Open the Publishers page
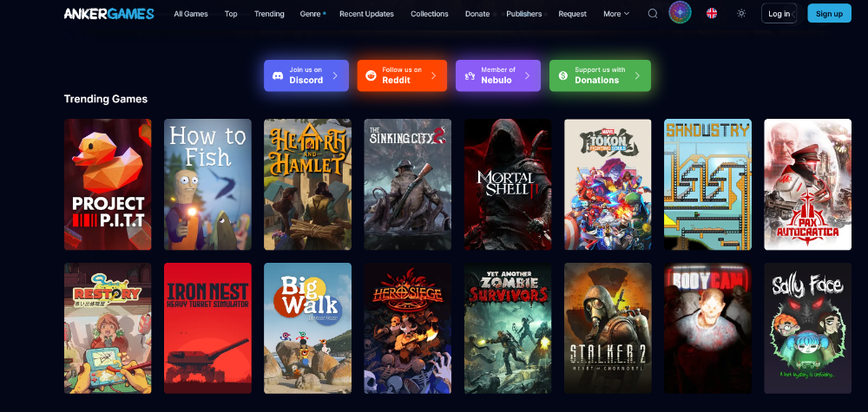The height and width of the screenshot is (412, 868). pos(523,14)
